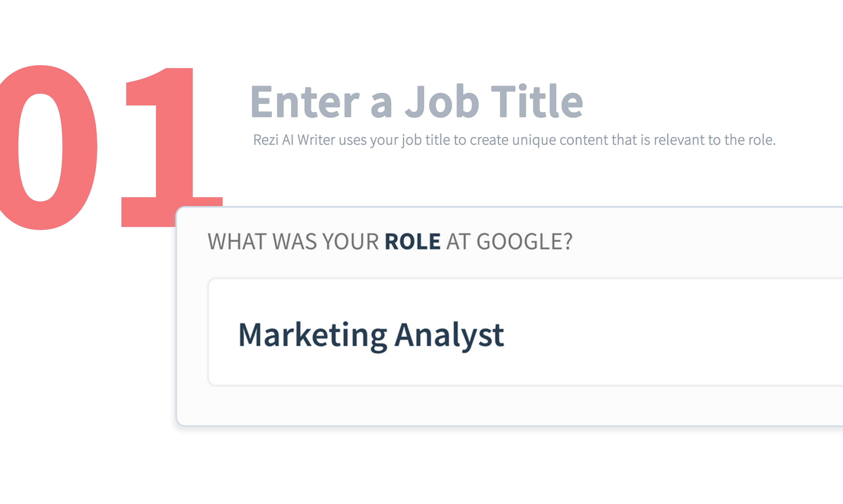Image resolution: width=843 pixels, height=504 pixels.
Task: Click blank card area beneath the input field
Action: pos(510,406)
